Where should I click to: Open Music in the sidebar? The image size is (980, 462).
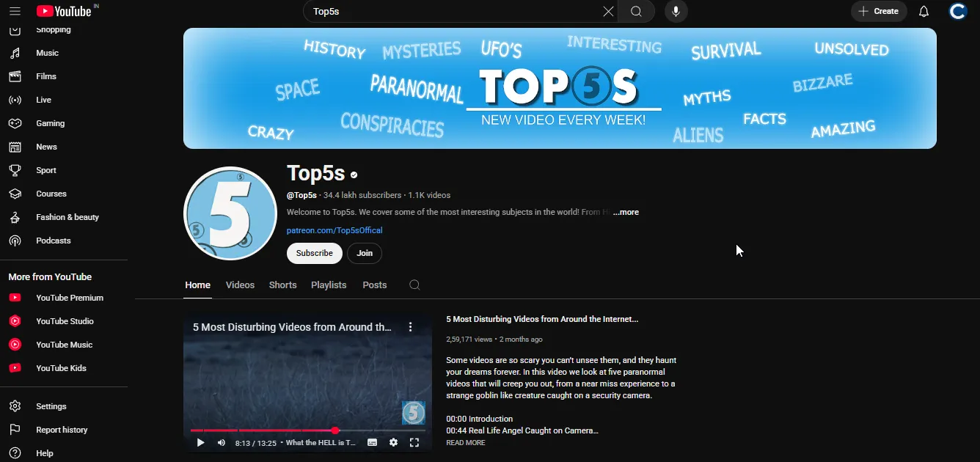coord(64,53)
